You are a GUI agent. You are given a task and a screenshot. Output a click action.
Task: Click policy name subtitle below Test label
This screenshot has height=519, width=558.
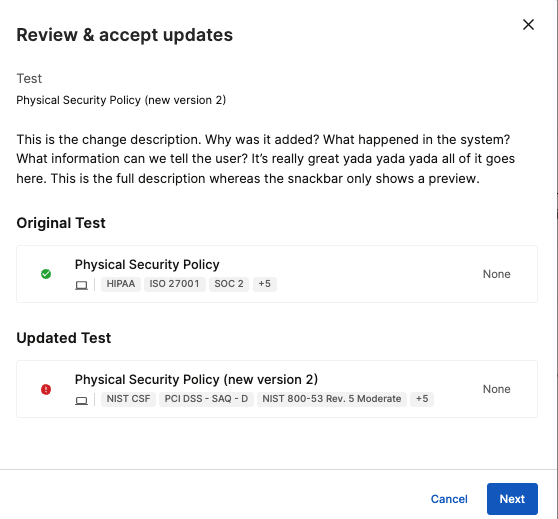pyautogui.click(x=121, y=100)
